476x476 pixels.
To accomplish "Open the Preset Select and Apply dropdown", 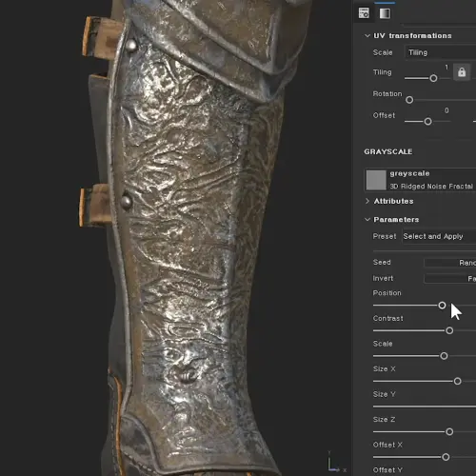I will [x=439, y=237].
